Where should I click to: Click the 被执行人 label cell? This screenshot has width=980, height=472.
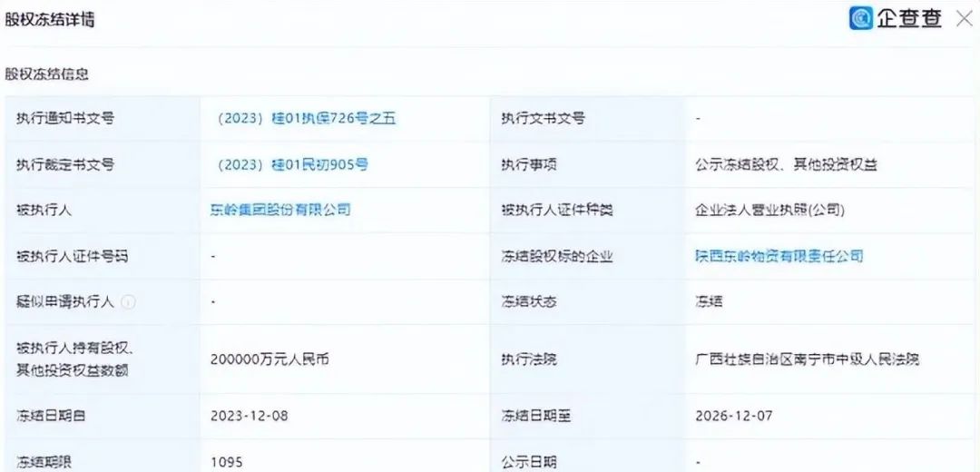point(103,210)
